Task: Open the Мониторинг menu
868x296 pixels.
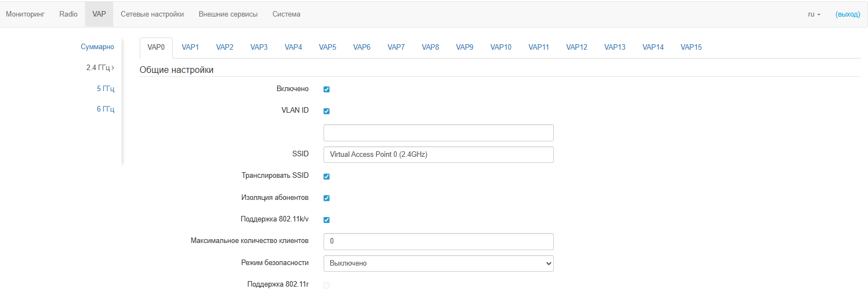Action: pyautogui.click(x=25, y=14)
